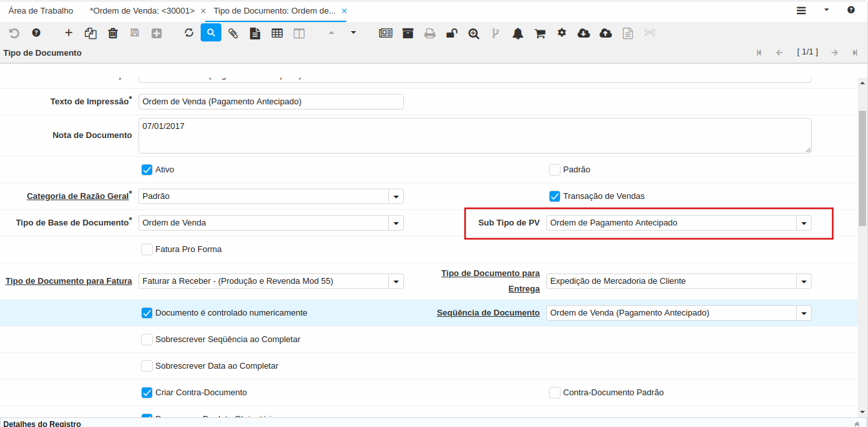868x427 pixels.
Task: Click the Tipo de Documento para Fatura link
Action: (69, 281)
